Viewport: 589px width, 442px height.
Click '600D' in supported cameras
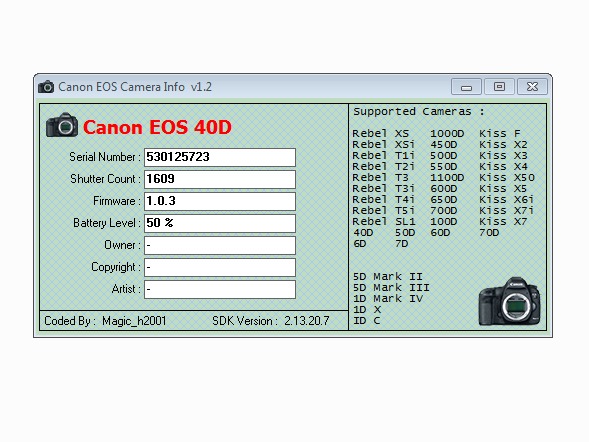tap(444, 189)
